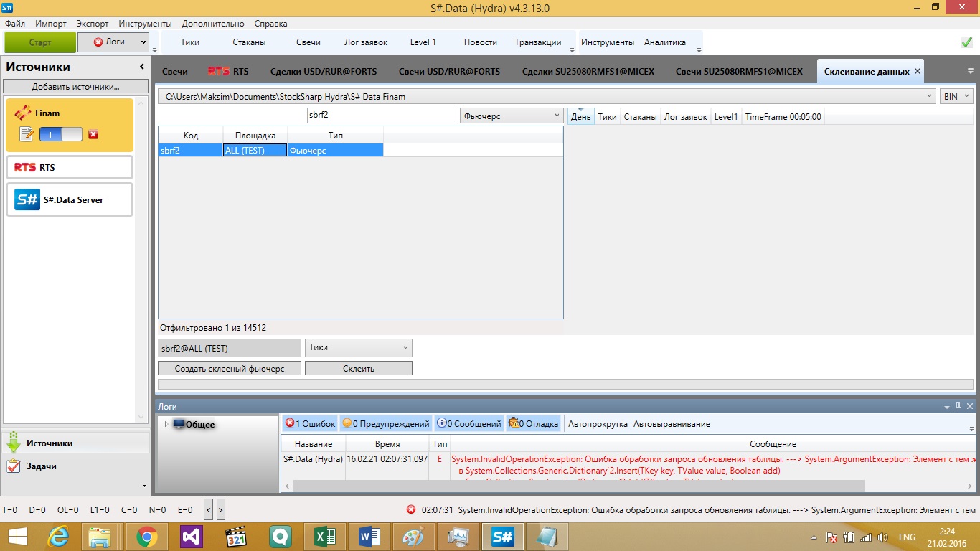The image size is (980, 551).
Task: Click the Склеить button
Action: pyautogui.click(x=358, y=368)
